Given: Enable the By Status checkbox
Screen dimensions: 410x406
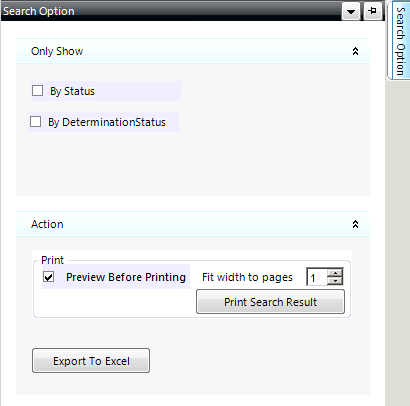Looking at the screenshot, I should click(x=37, y=91).
